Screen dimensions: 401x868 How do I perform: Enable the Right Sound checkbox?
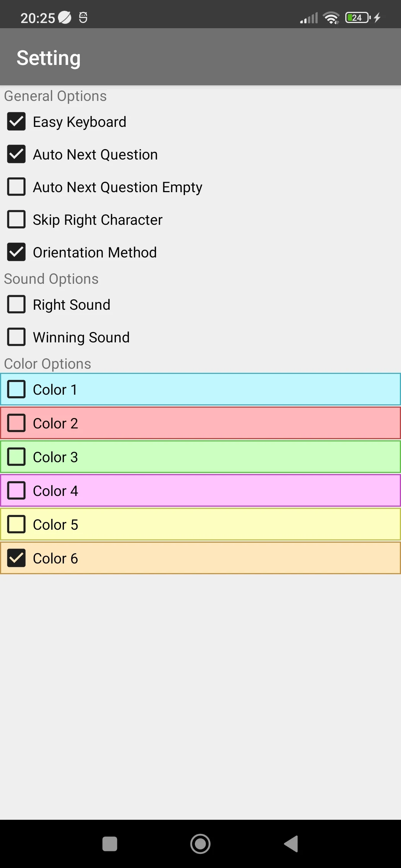(16, 305)
